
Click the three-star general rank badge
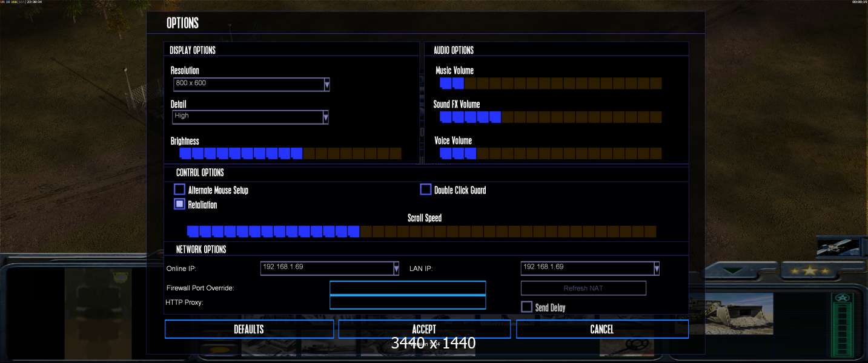coord(809,271)
